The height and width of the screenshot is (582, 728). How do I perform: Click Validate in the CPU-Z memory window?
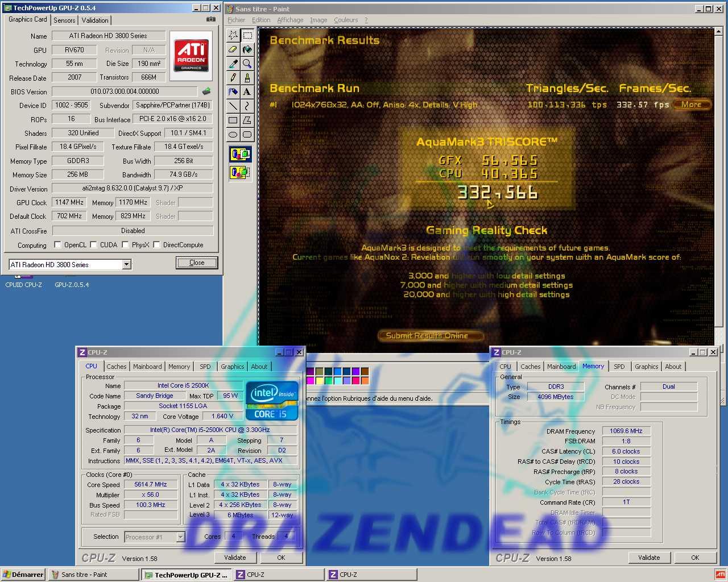[x=649, y=558]
